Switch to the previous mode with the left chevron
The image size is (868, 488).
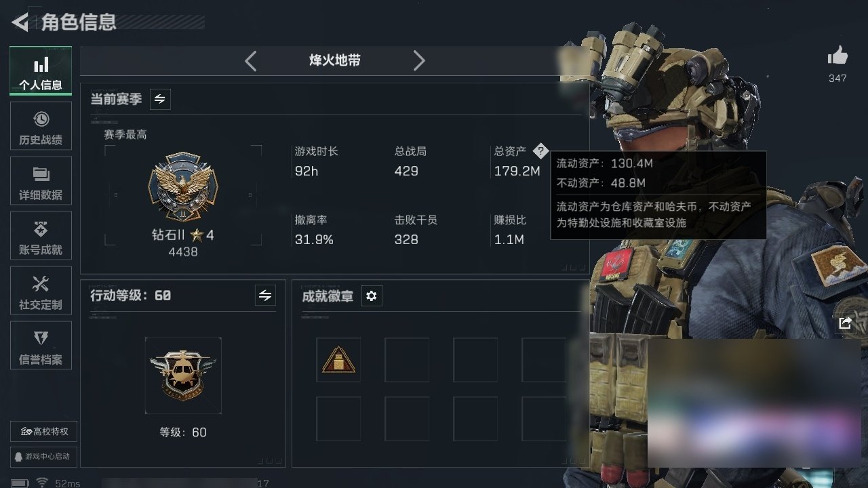[251, 61]
